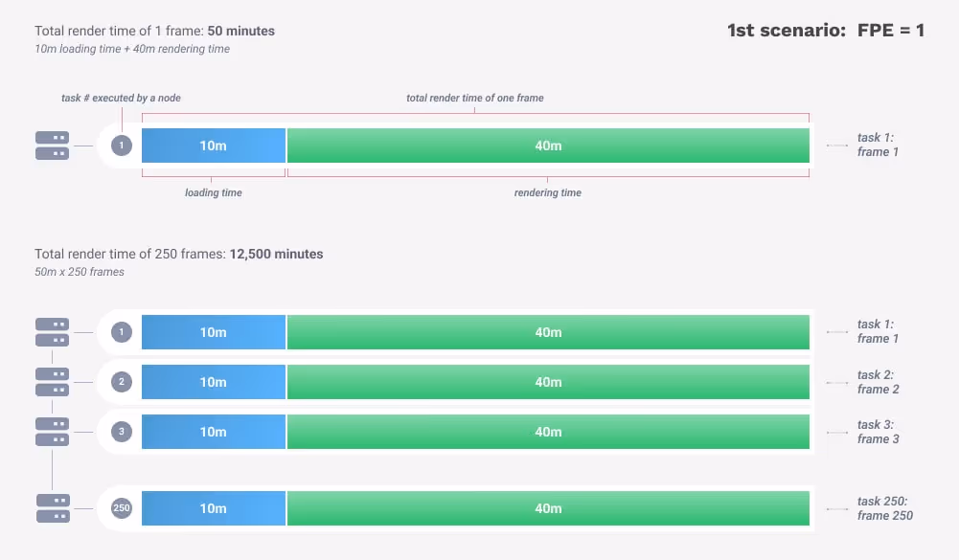The width and height of the screenshot is (959, 560).
Task: Click the blue 10m bar of task 3
Action: pos(214,432)
